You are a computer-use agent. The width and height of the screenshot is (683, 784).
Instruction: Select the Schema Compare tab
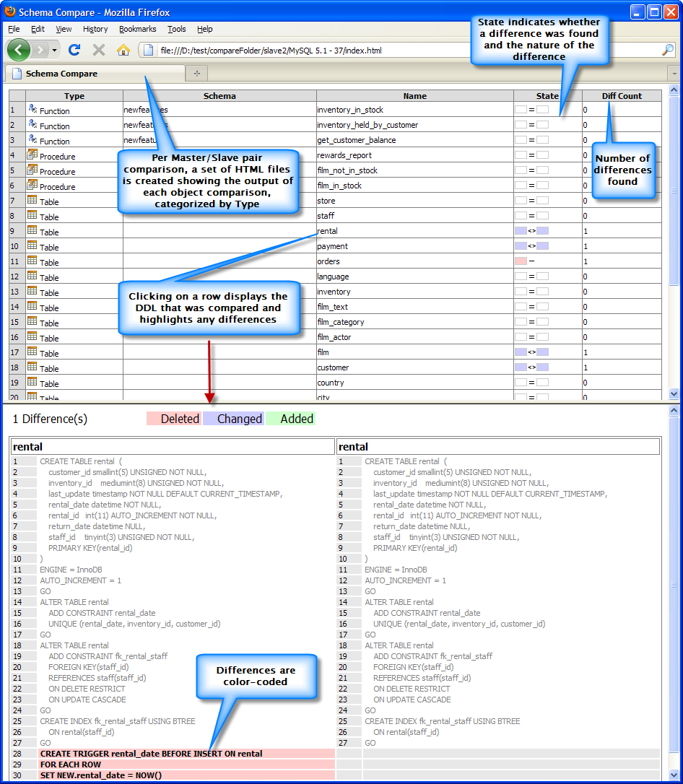pyautogui.click(x=95, y=74)
